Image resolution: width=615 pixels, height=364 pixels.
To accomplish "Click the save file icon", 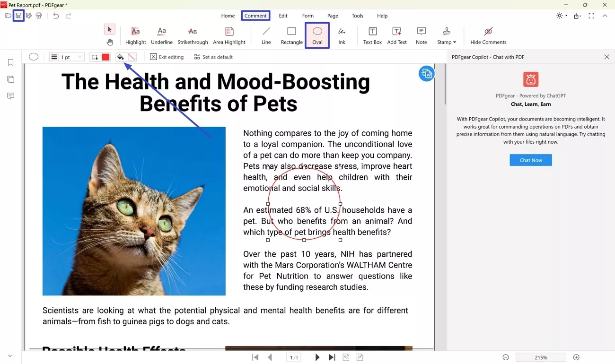I will [x=18, y=16].
